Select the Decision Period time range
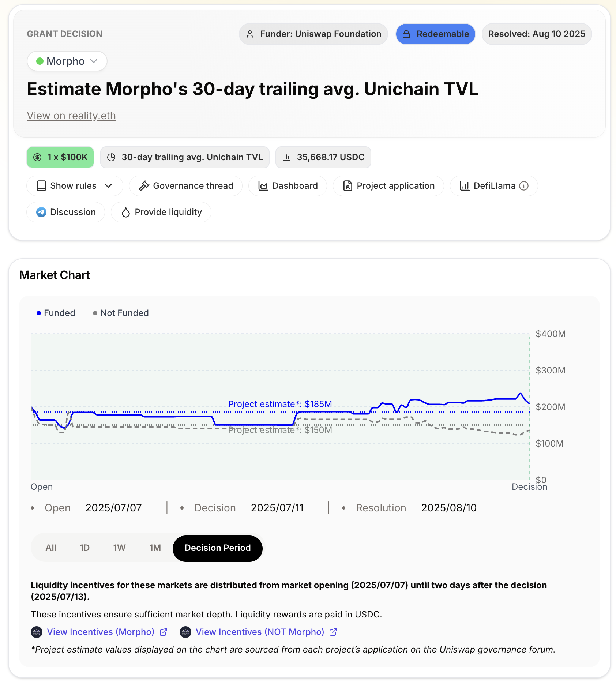Screen dimensions: 616x684 point(217,548)
